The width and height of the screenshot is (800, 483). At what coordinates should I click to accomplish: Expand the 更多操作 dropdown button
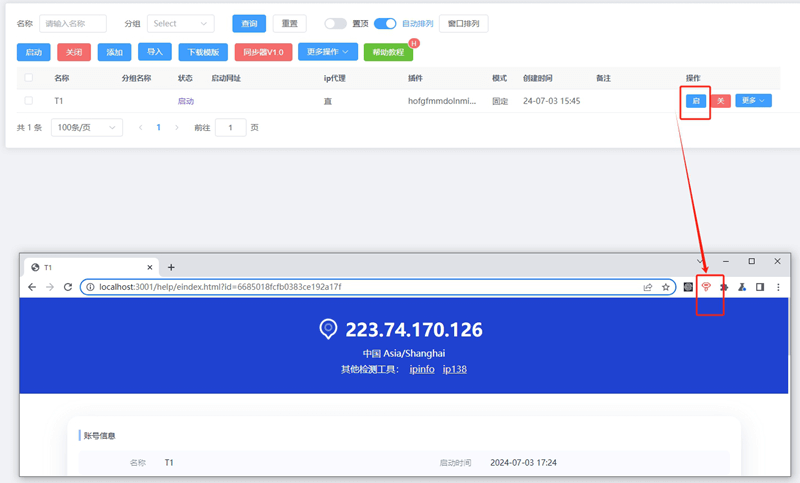click(x=328, y=52)
